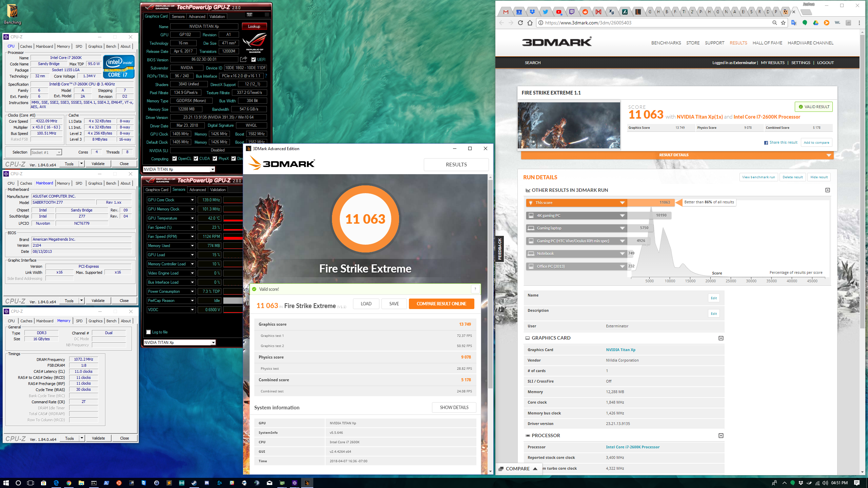
Task: Enable Log to file in GPU-Z Sensors
Action: (x=148, y=332)
